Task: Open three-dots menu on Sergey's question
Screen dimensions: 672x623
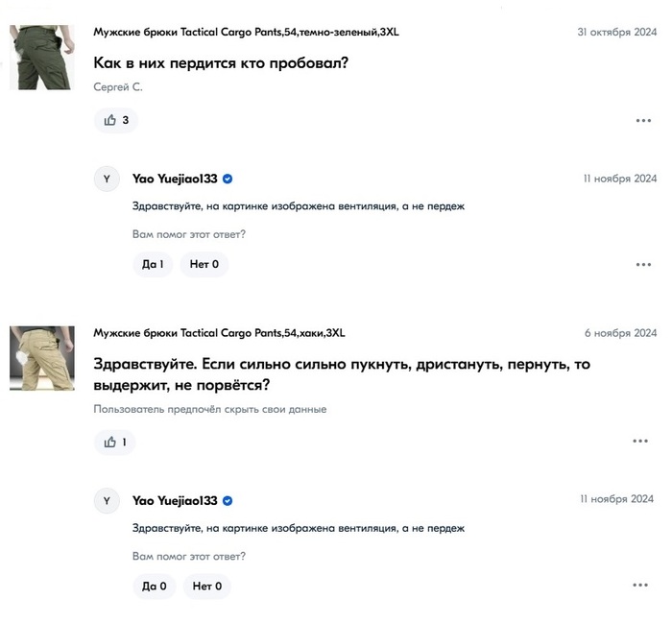Action: click(643, 121)
